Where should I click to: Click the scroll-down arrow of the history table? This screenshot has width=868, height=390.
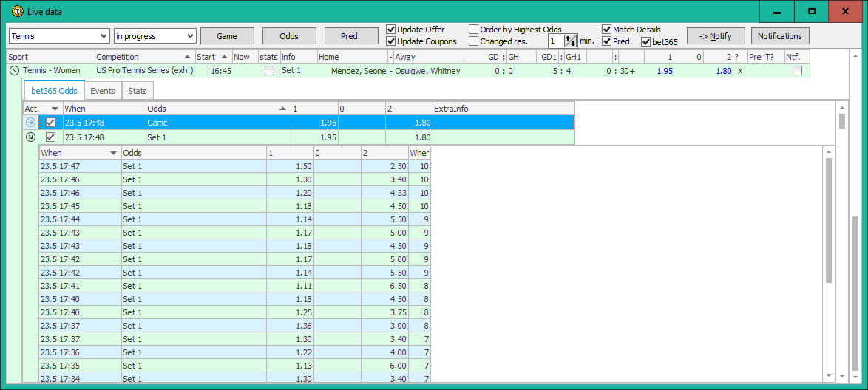point(829,376)
